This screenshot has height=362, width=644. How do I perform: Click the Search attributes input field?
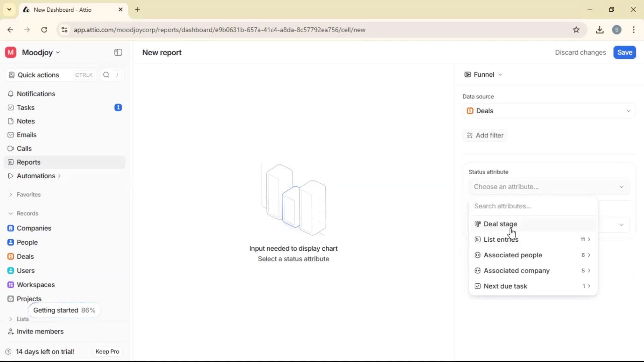[x=533, y=206]
